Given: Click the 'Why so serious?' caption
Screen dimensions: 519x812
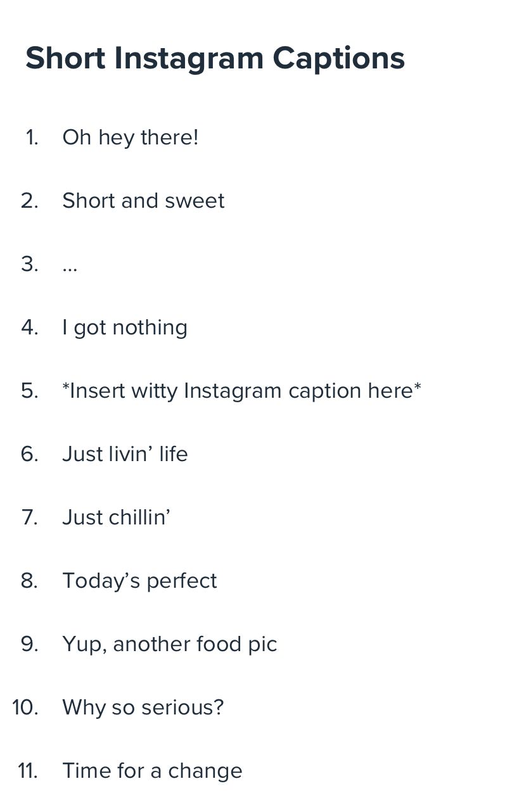Looking at the screenshot, I should (143, 707).
